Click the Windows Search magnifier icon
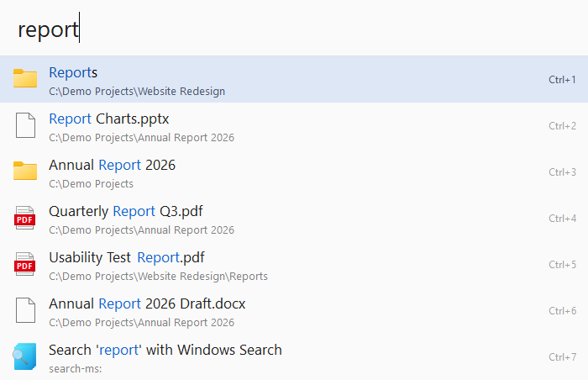Screen dimensions: 588x380 point(24,356)
